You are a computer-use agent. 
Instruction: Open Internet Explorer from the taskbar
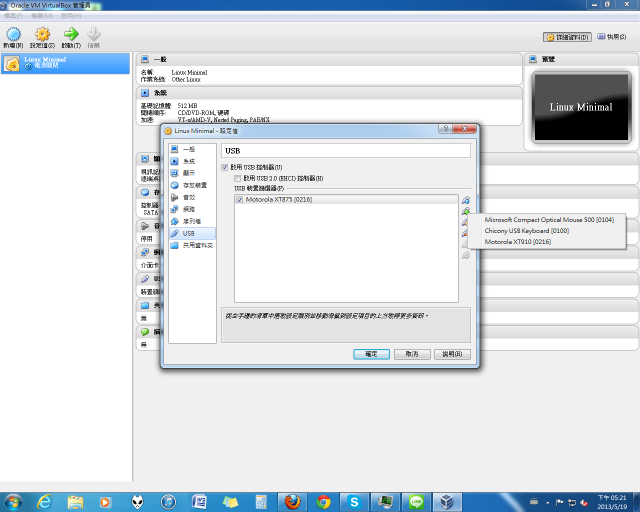(x=44, y=502)
